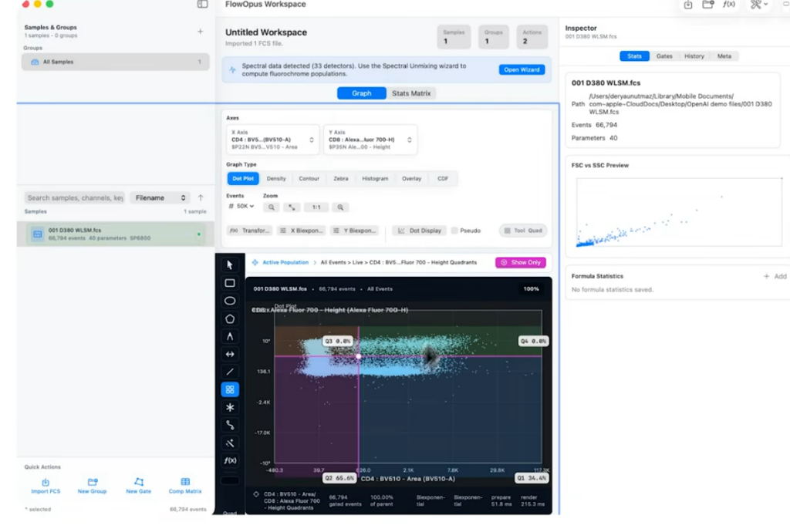Select Density graph type

coord(276,179)
